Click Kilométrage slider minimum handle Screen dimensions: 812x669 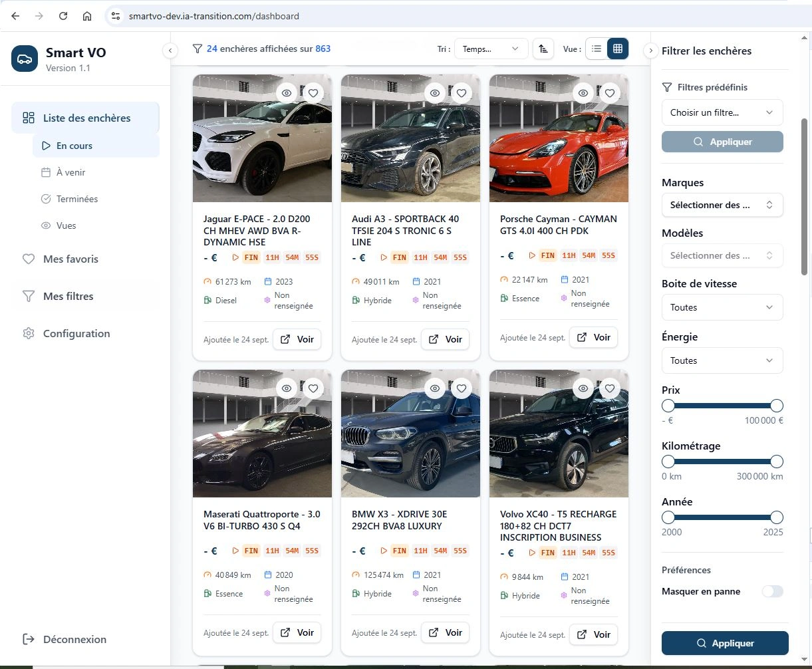tap(668, 462)
